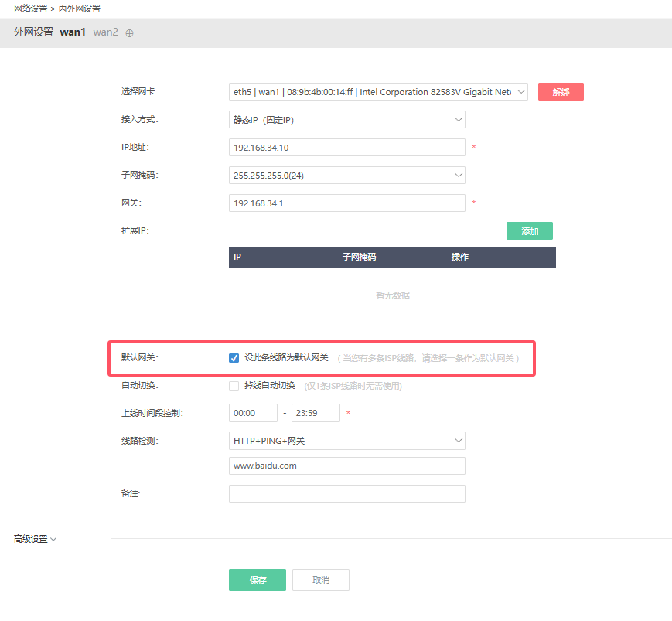Click the IP地址 input field
This screenshot has width=672, height=621.
(346, 148)
